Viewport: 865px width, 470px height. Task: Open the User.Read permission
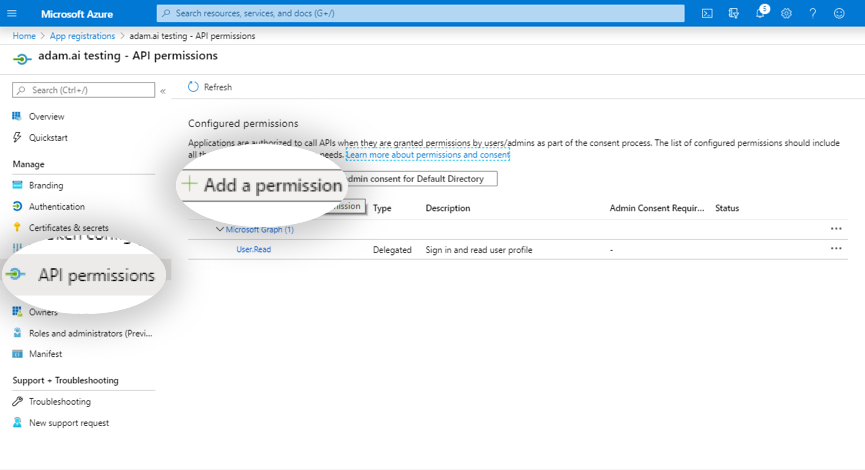[254, 249]
